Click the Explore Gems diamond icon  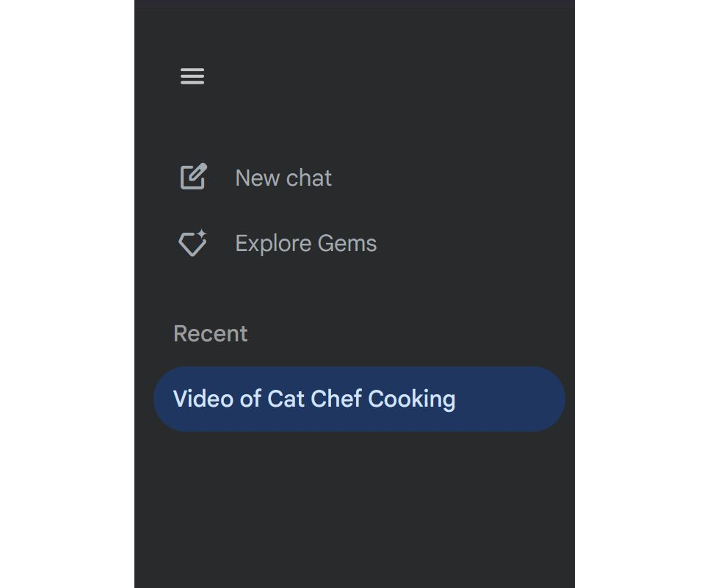(x=192, y=243)
